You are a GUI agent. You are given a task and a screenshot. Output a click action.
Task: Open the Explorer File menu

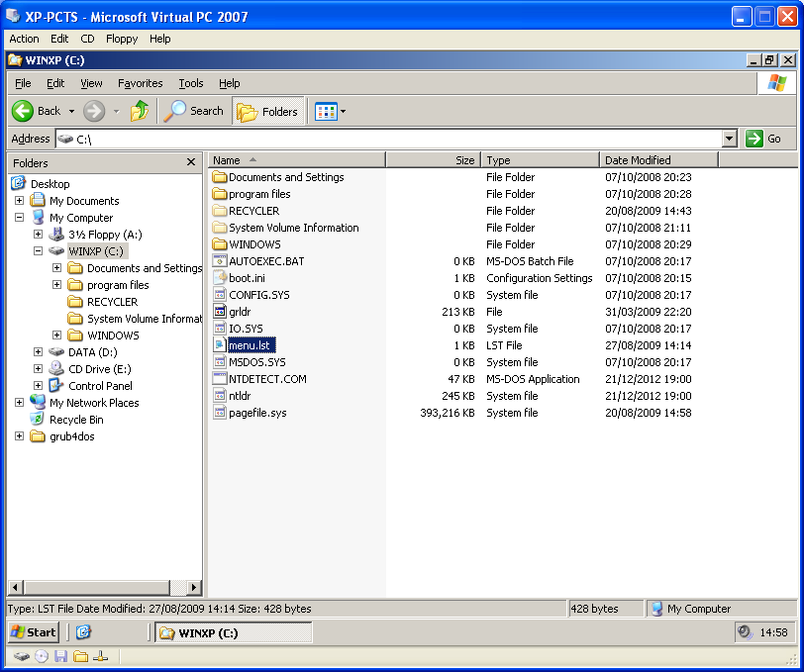[23, 83]
